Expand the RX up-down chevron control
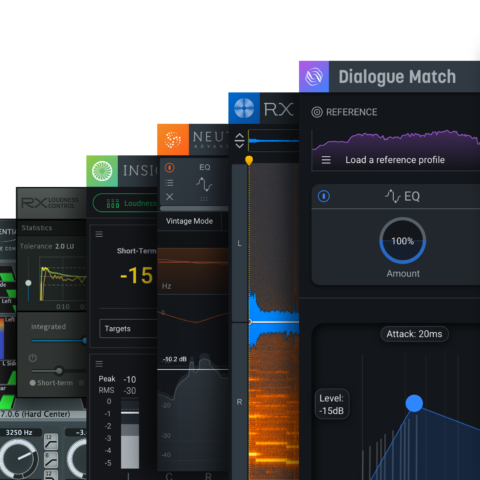Image resolution: width=480 pixels, height=480 pixels. click(239, 141)
